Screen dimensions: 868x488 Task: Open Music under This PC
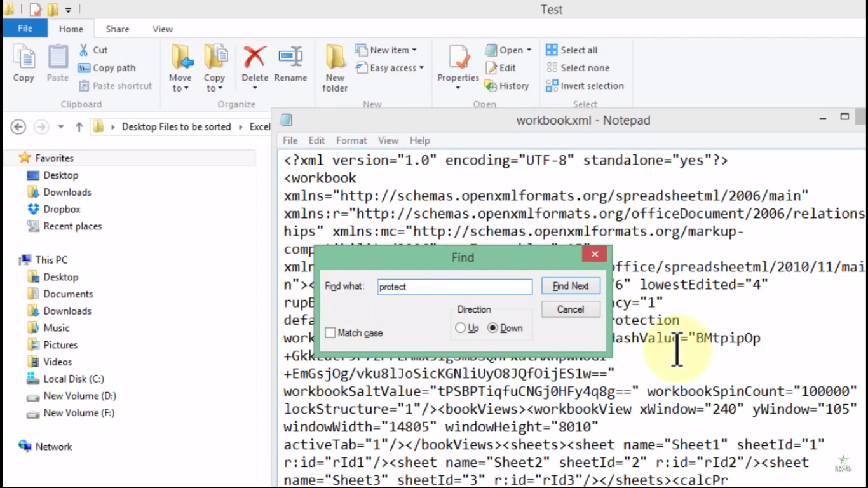(x=48, y=328)
